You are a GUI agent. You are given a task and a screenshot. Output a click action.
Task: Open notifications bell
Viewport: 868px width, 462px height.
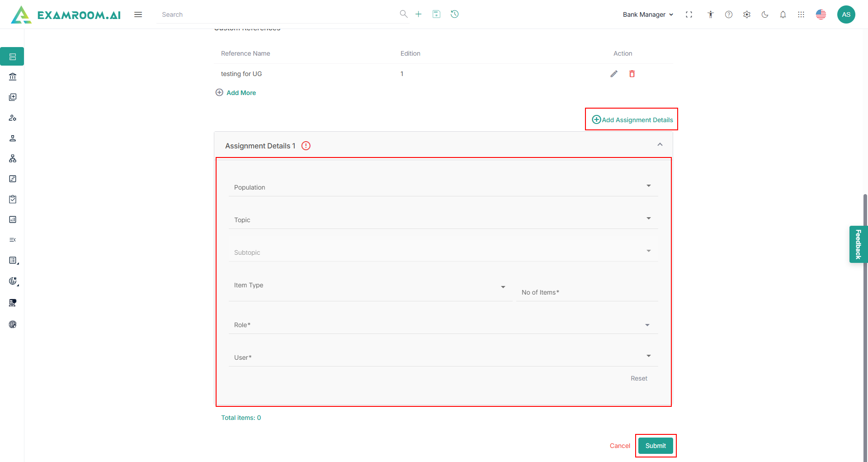783,14
